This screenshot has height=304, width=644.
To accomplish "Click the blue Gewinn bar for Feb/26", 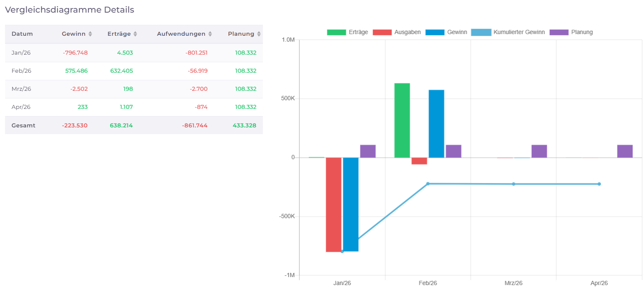I will (x=436, y=124).
